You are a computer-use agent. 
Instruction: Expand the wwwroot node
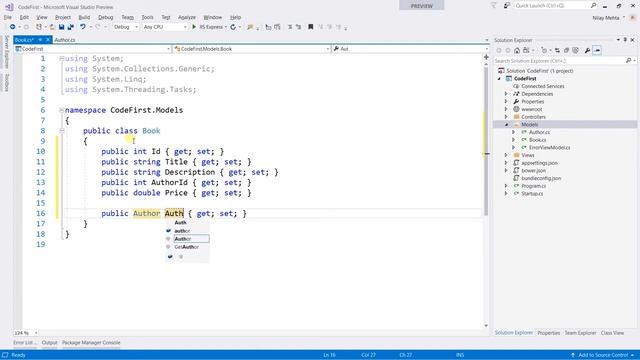click(506, 109)
